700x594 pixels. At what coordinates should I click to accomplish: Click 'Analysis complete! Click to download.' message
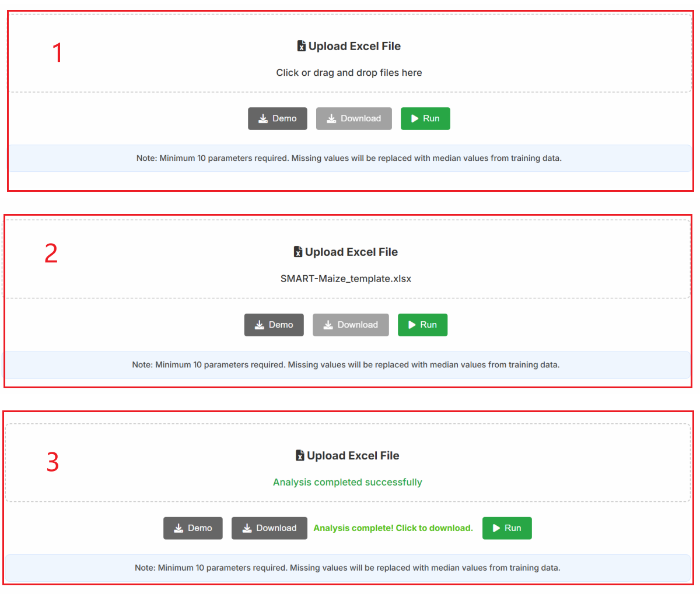click(393, 528)
